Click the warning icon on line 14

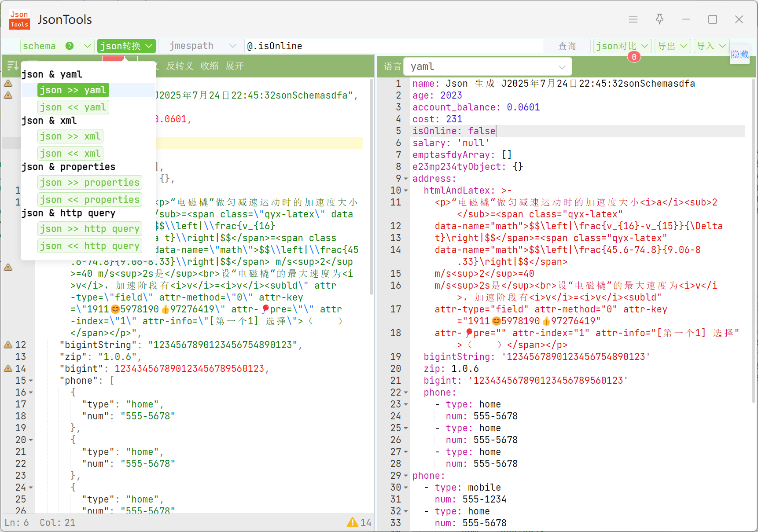[8, 368]
